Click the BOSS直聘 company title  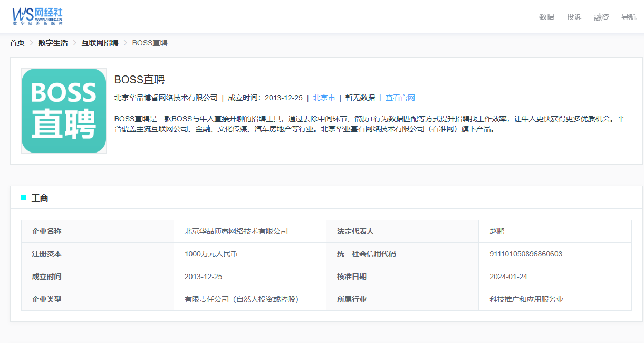(139, 80)
